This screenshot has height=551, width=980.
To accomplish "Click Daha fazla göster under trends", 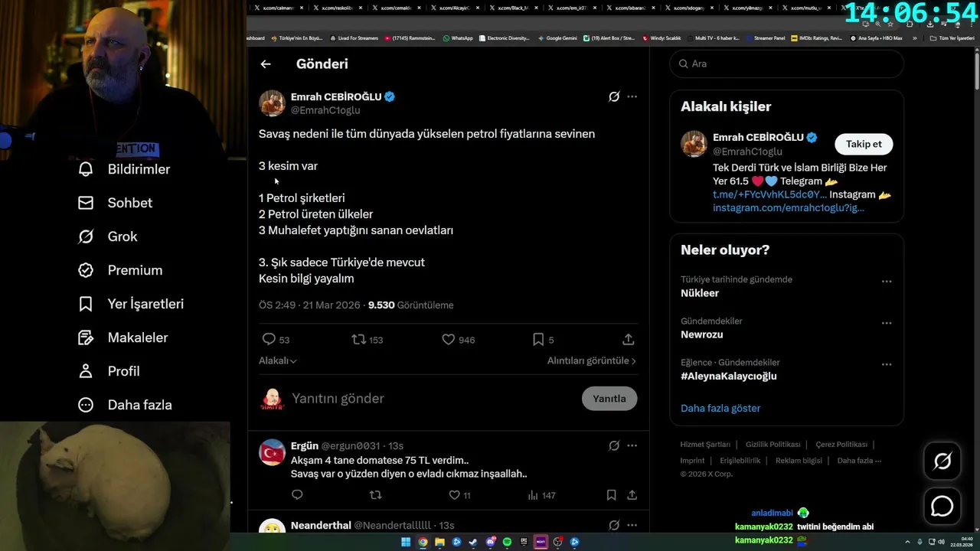I will point(720,408).
